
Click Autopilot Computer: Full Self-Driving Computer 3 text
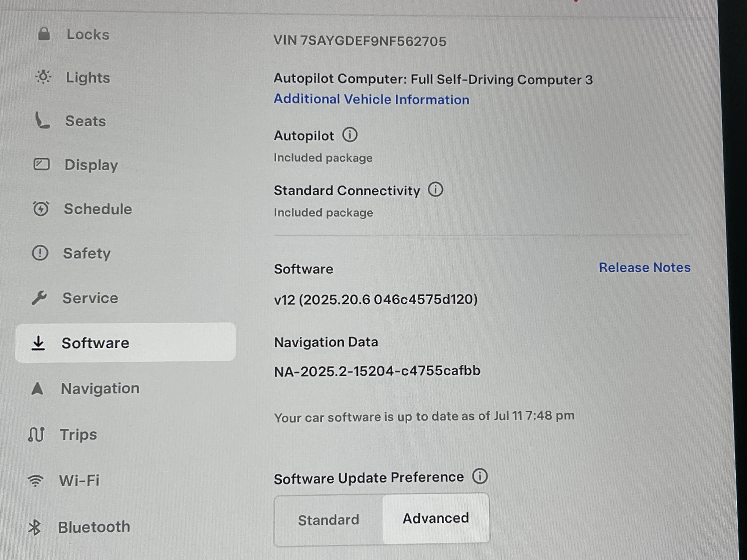pyautogui.click(x=433, y=79)
